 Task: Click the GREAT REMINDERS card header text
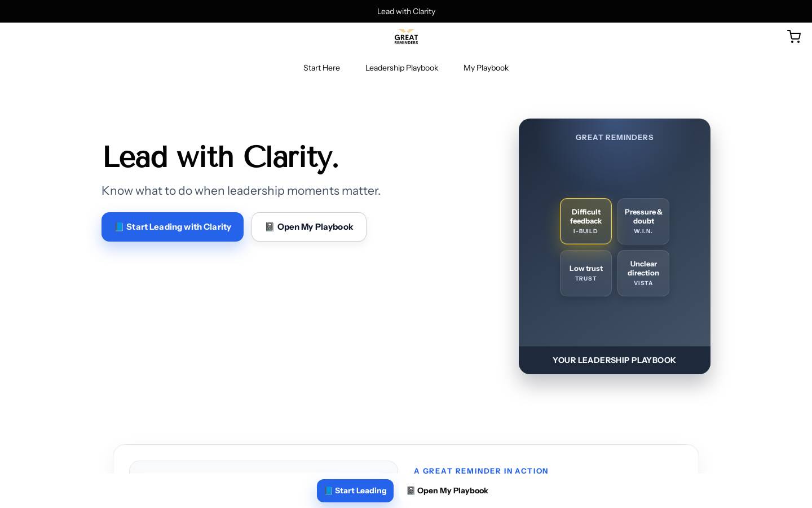click(x=615, y=137)
